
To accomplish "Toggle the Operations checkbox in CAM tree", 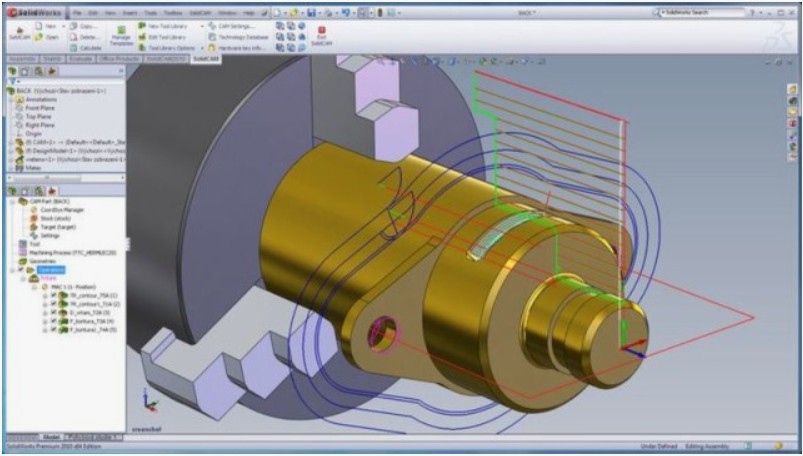I will [19, 269].
